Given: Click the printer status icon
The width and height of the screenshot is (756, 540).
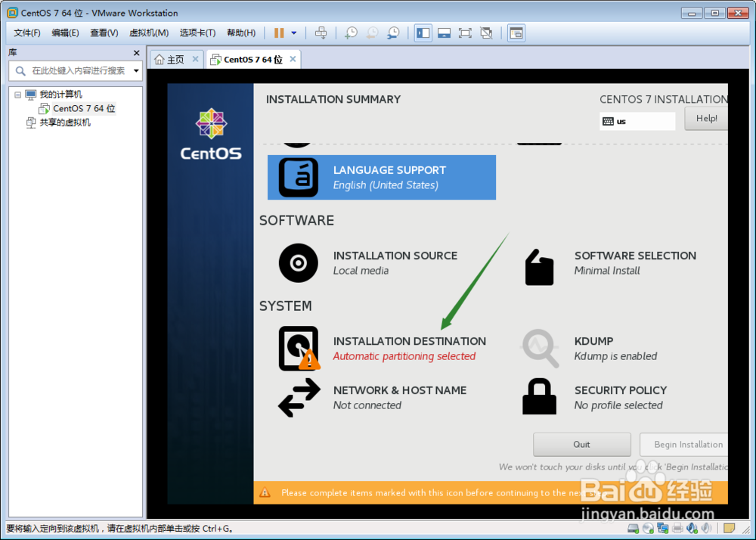Looking at the screenshot, I should tap(677, 529).
